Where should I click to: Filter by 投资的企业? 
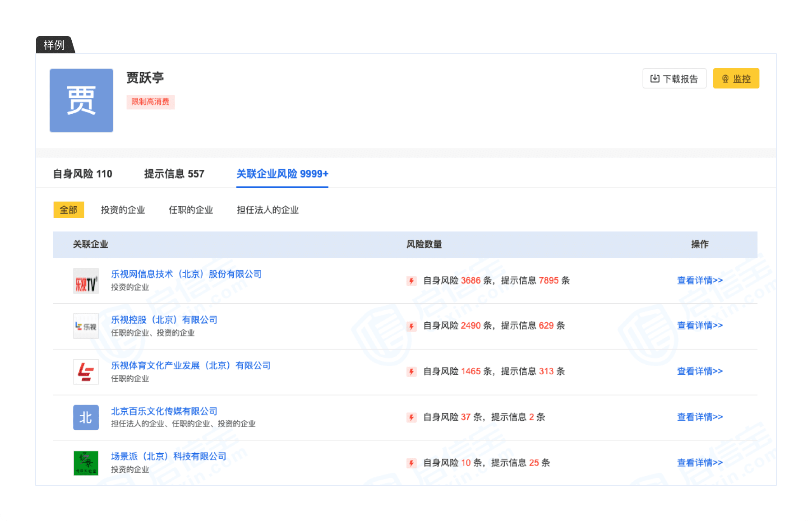123,210
